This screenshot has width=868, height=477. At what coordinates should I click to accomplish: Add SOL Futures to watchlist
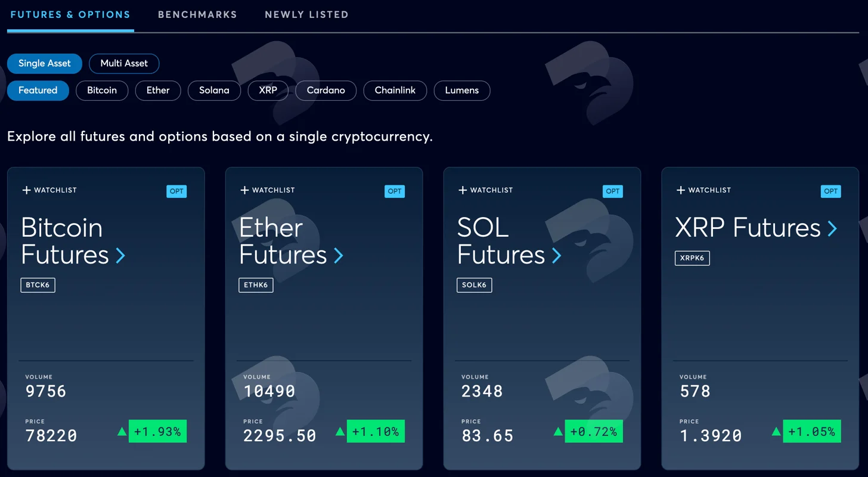click(x=486, y=190)
